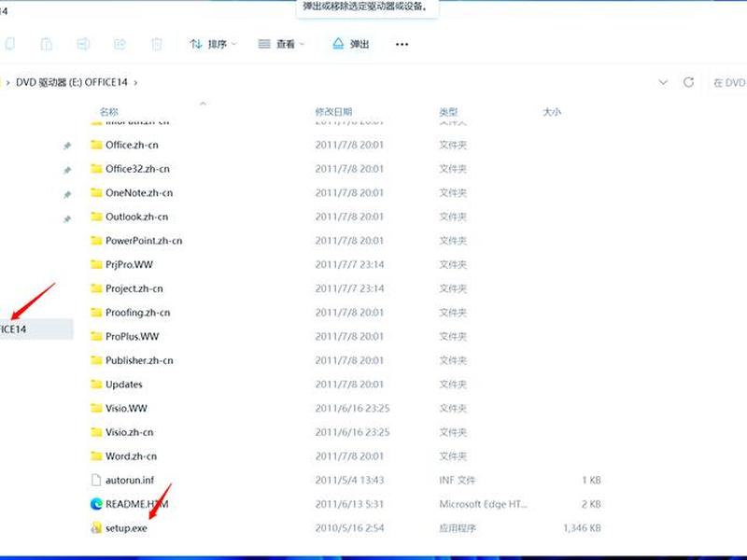Image resolution: width=747 pixels, height=560 pixels.
Task: Click the Paste icon in toolbar
Action: (x=46, y=44)
